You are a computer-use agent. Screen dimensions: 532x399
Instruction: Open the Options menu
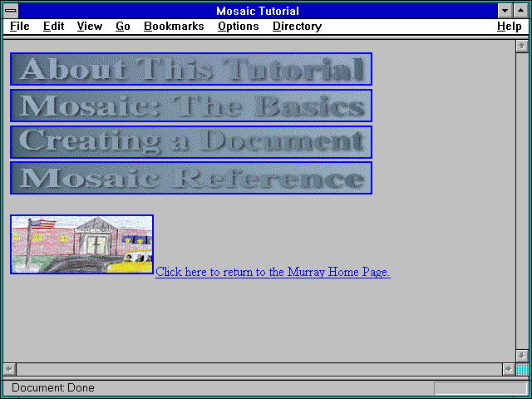pos(239,27)
